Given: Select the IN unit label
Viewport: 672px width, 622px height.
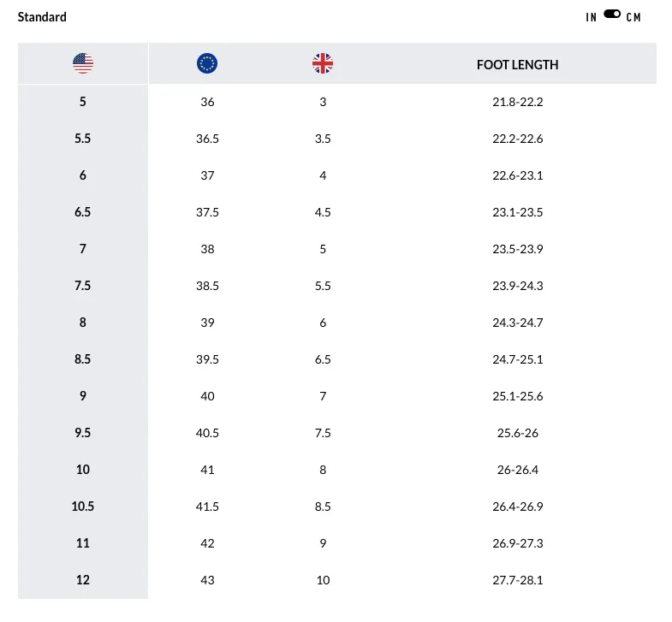Looking at the screenshot, I should point(591,17).
